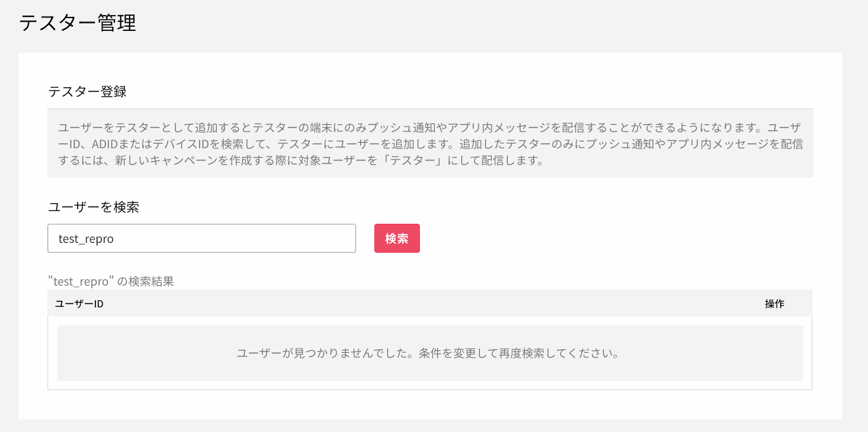Focus the test_repro user search field

click(202, 238)
